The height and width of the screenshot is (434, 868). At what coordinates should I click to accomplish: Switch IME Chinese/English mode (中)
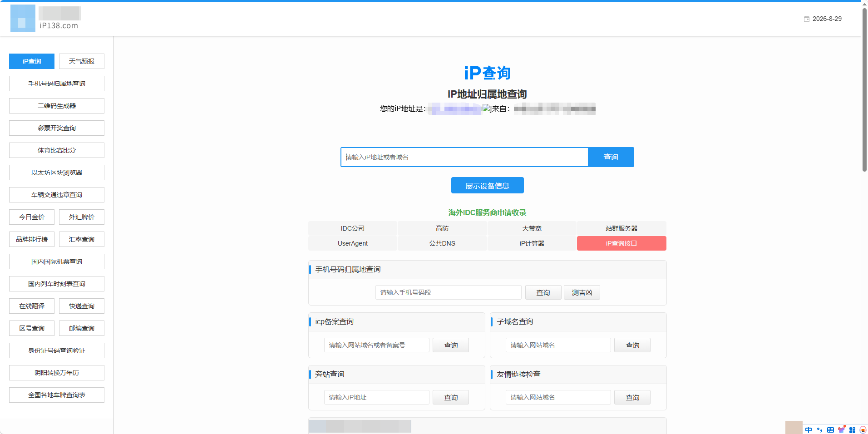pyautogui.click(x=809, y=429)
